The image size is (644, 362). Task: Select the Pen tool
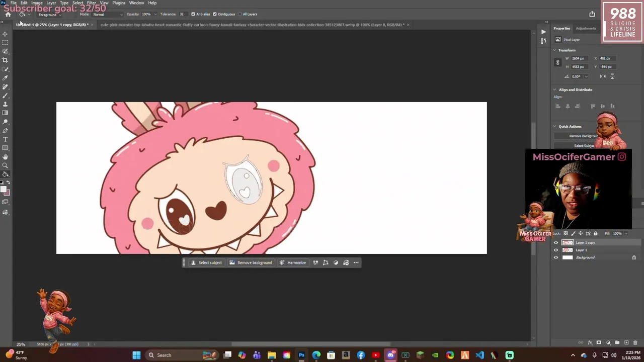pyautogui.click(x=5, y=131)
